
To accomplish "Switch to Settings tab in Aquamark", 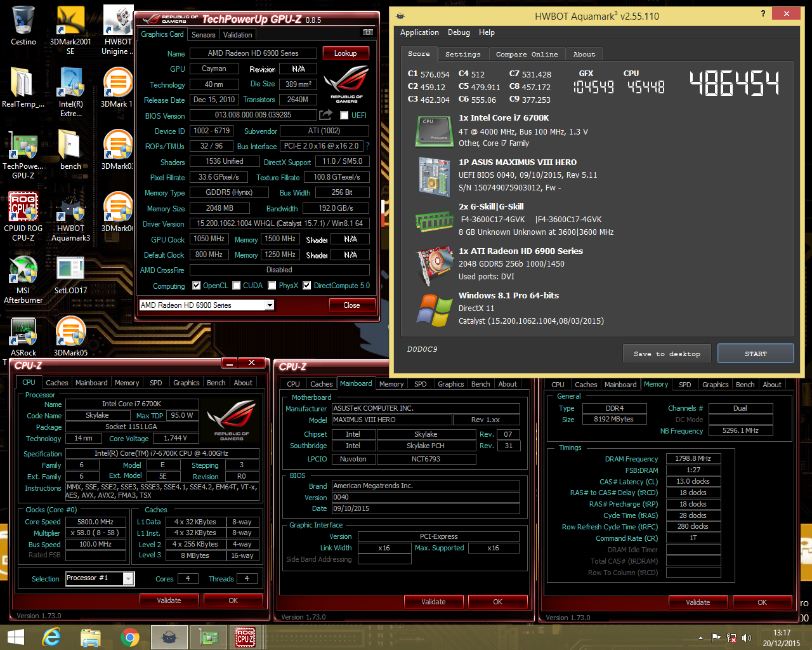I will pos(463,55).
